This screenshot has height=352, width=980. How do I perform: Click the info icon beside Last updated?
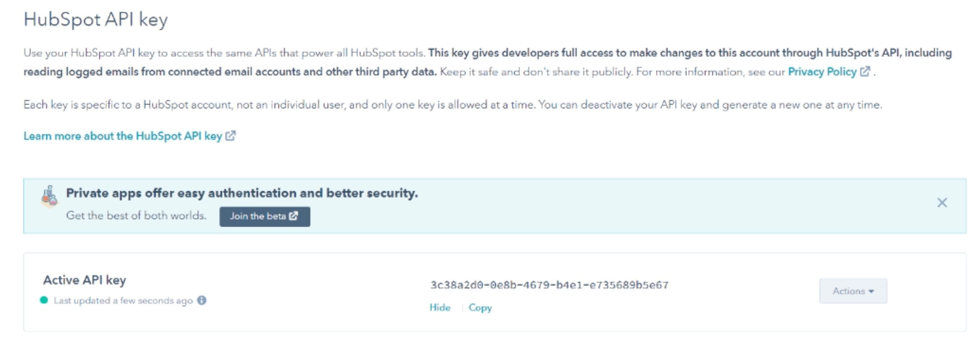tap(202, 300)
